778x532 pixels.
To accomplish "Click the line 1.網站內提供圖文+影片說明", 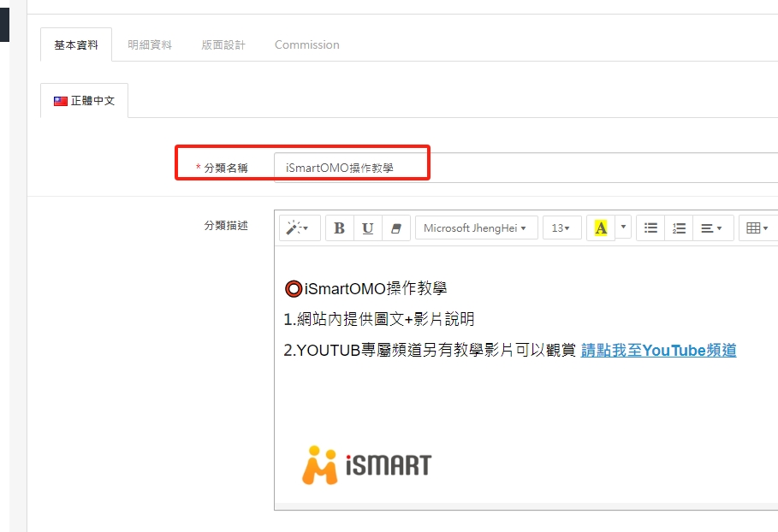I will [379, 319].
